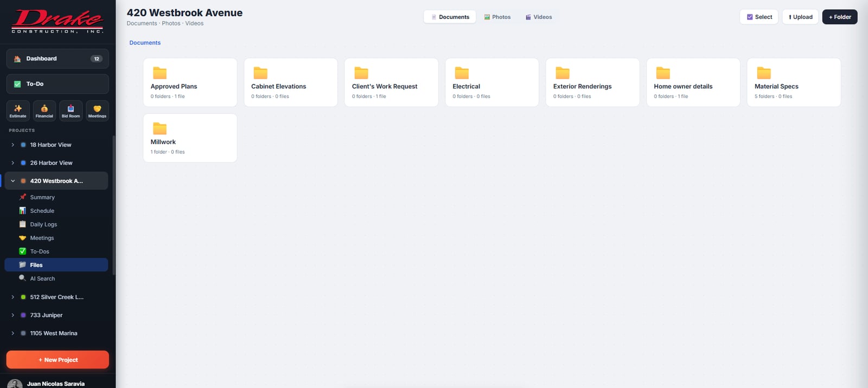The width and height of the screenshot is (868, 388).
Task: Open the Estimate shortcut icon
Action: point(18,111)
